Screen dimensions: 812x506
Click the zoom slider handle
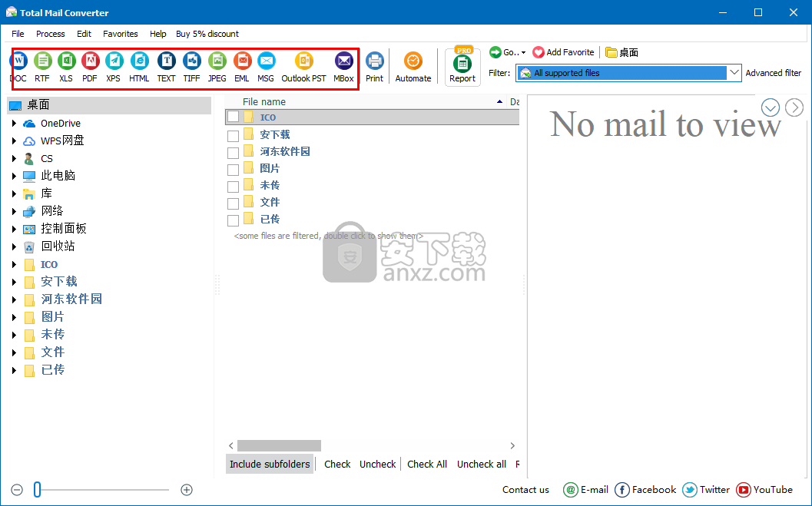[x=38, y=489]
